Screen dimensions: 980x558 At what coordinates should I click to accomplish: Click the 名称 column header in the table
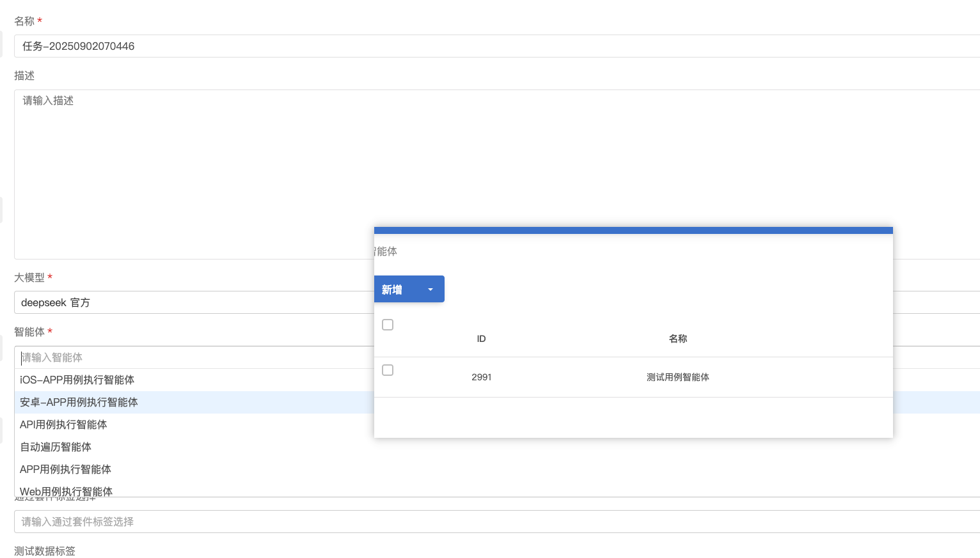(678, 339)
